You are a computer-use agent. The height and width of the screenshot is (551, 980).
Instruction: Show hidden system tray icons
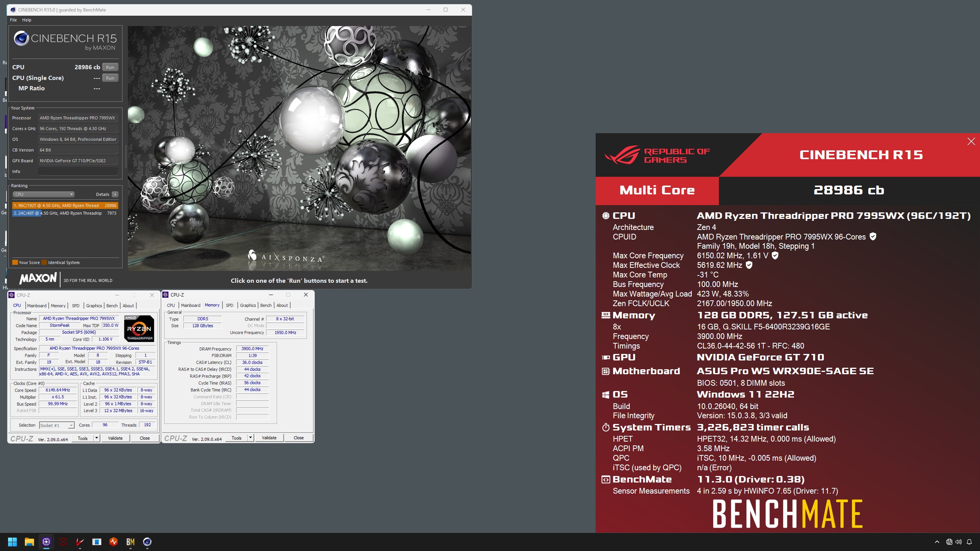[x=937, y=542]
